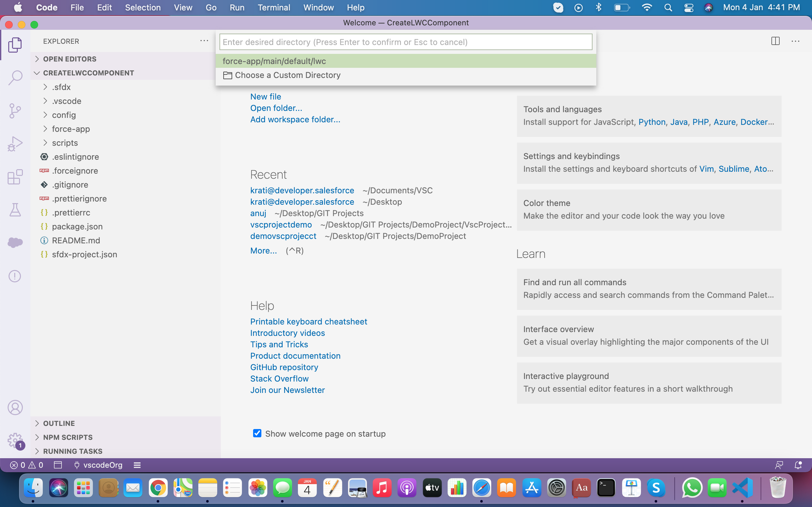The image size is (812, 507).
Task: Select the force-app/main/default/lwc directory option
Action: (x=274, y=61)
